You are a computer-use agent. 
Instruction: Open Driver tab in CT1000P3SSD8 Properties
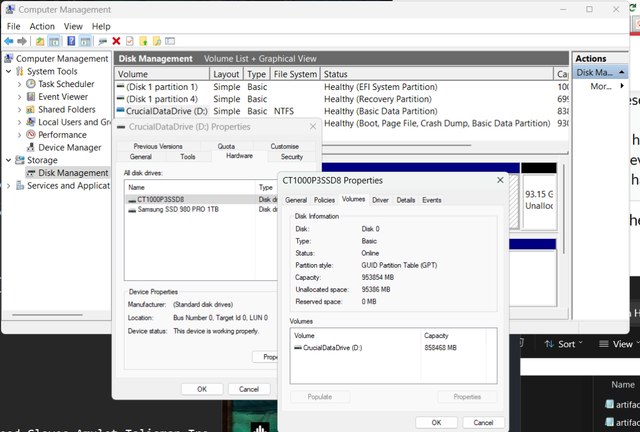tap(380, 200)
